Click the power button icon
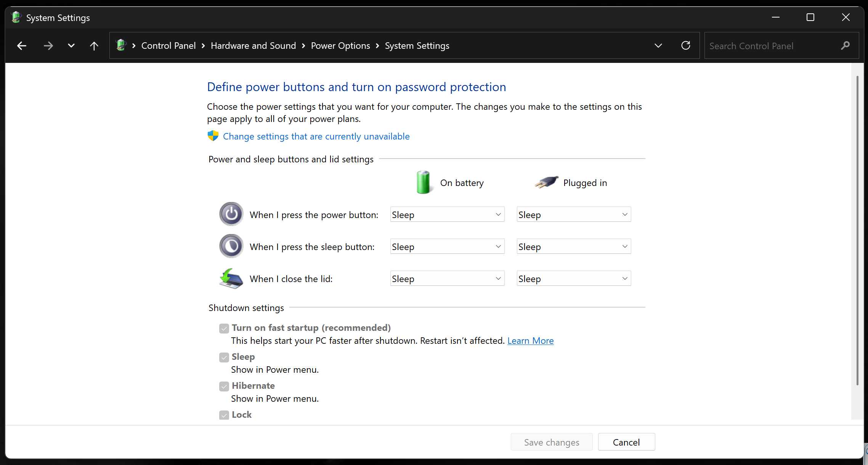Image resolution: width=868 pixels, height=465 pixels. point(231,214)
